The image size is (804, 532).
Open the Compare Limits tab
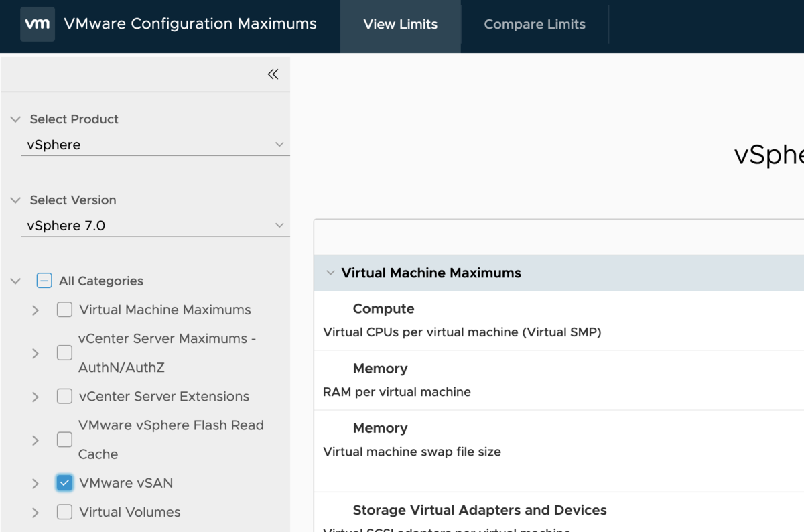535,25
